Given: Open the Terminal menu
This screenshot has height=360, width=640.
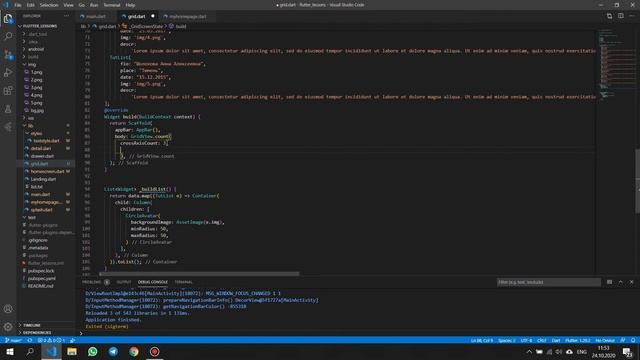Looking at the screenshot, I should (x=111, y=5).
